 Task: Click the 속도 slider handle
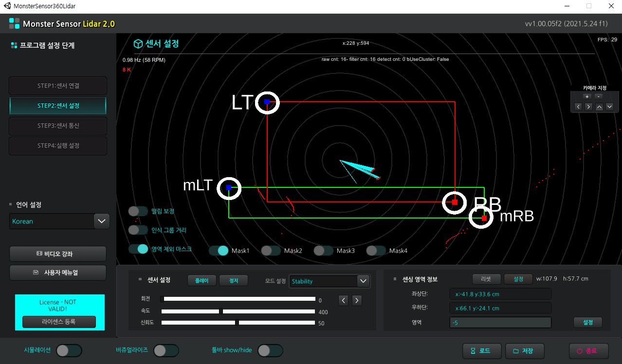(x=221, y=311)
